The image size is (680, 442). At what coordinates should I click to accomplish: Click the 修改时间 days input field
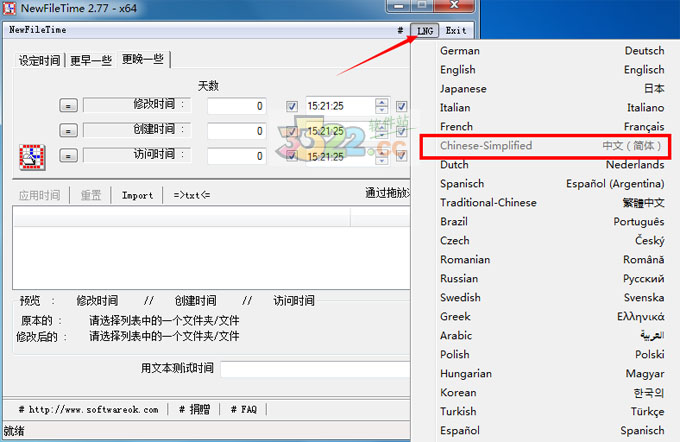coord(237,106)
